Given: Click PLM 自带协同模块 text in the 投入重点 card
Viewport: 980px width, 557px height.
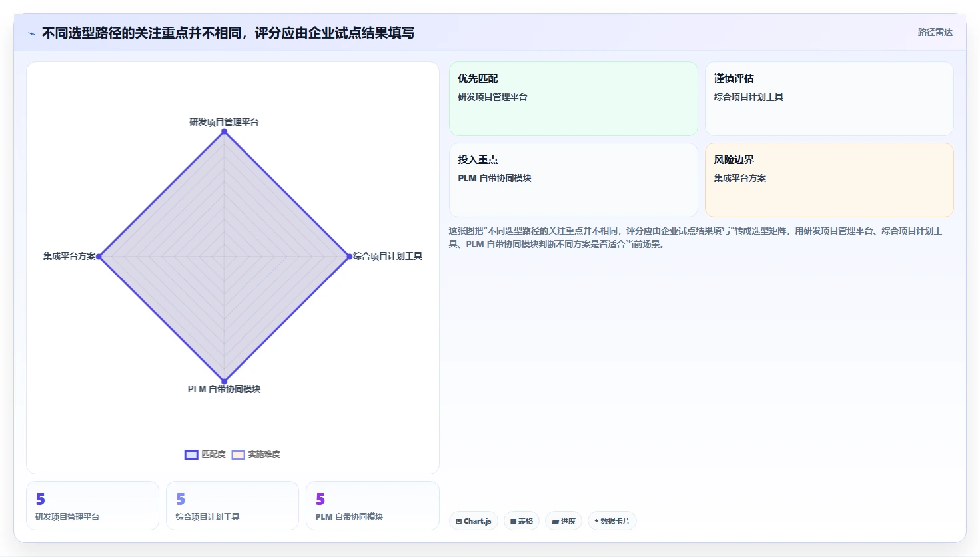Looking at the screenshot, I should 495,178.
